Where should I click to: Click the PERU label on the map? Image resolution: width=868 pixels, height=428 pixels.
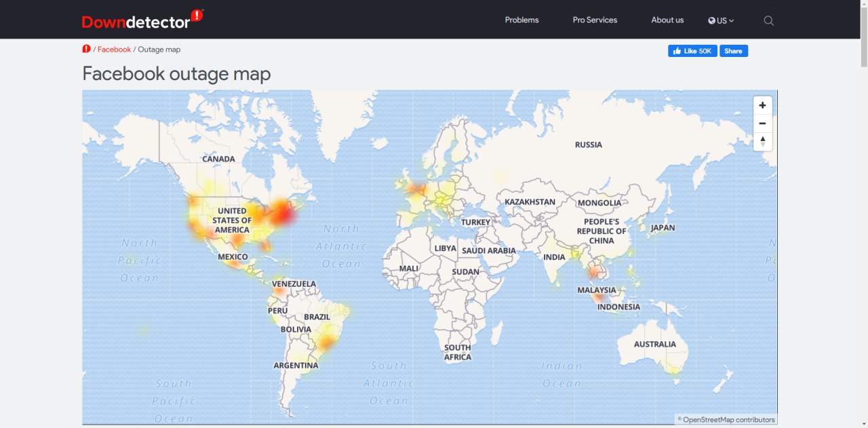click(x=277, y=311)
